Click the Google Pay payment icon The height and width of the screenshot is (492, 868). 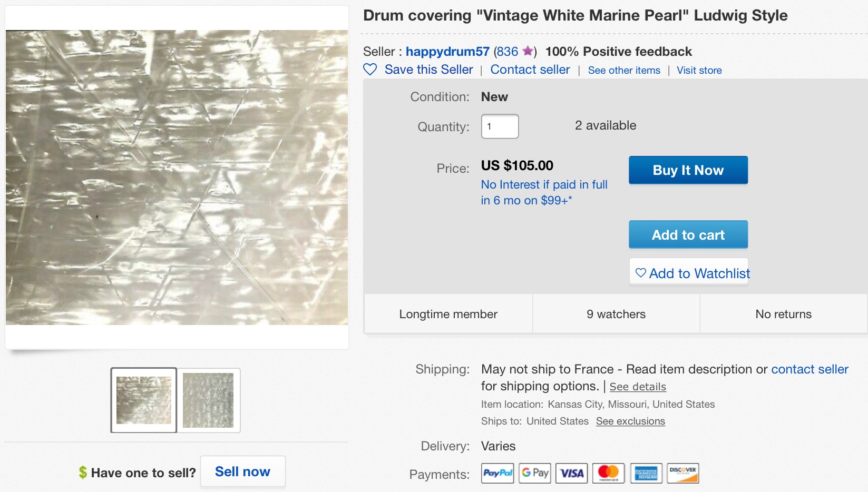[x=535, y=473]
